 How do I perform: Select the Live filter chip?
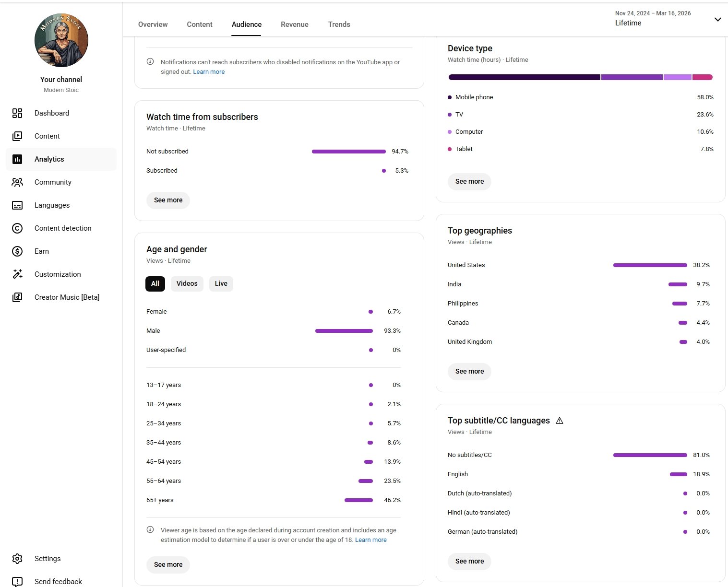point(221,283)
